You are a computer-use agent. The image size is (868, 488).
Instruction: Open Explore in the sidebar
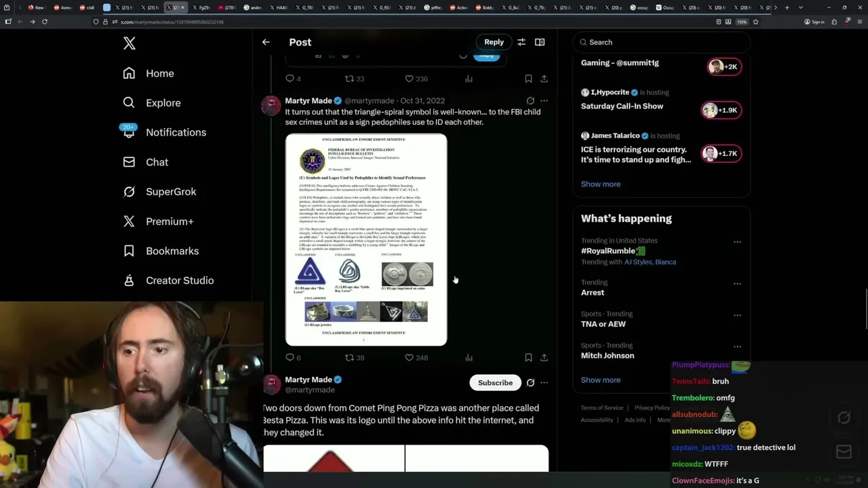pyautogui.click(x=153, y=103)
